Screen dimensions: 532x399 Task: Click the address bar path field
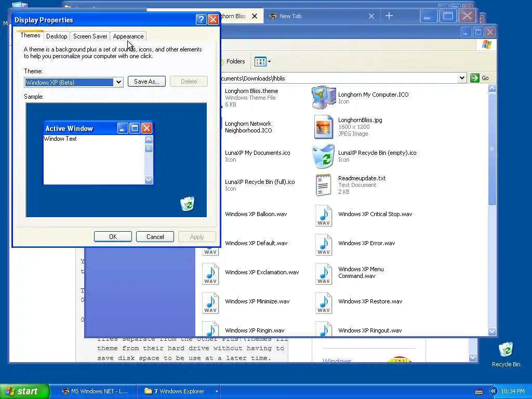coord(339,78)
